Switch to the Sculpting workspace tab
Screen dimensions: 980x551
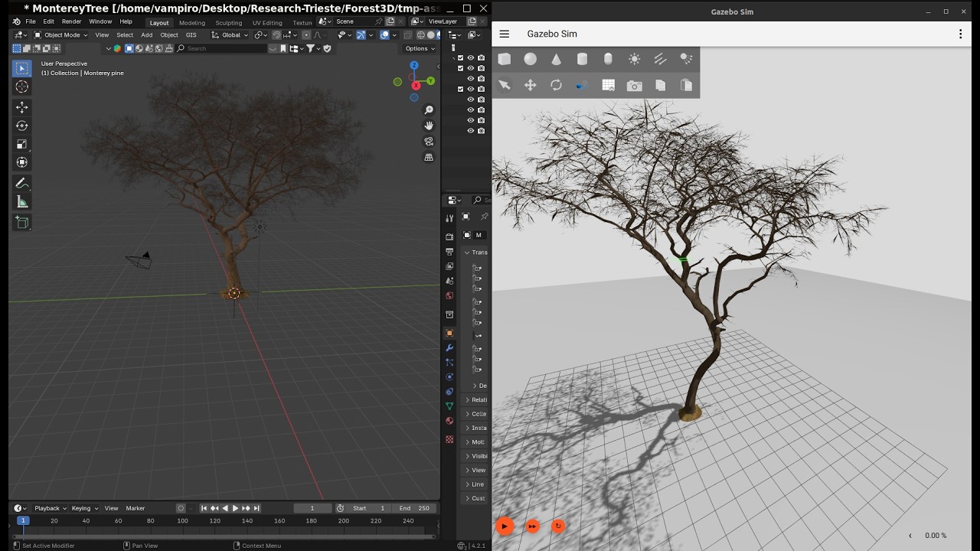pyautogui.click(x=228, y=22)
